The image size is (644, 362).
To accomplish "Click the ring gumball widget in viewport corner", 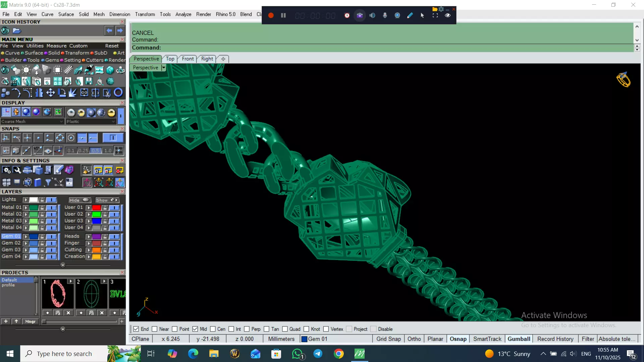I will coord(623,80).
